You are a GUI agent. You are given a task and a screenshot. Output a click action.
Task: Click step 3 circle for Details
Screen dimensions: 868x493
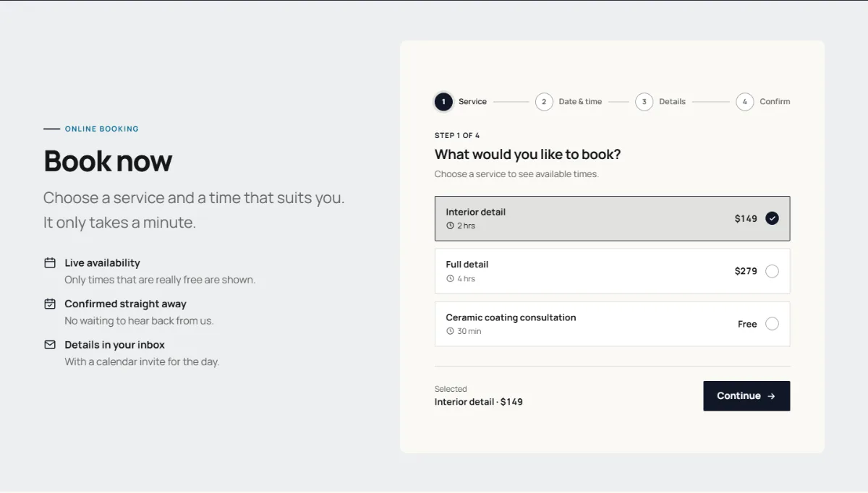644,102
